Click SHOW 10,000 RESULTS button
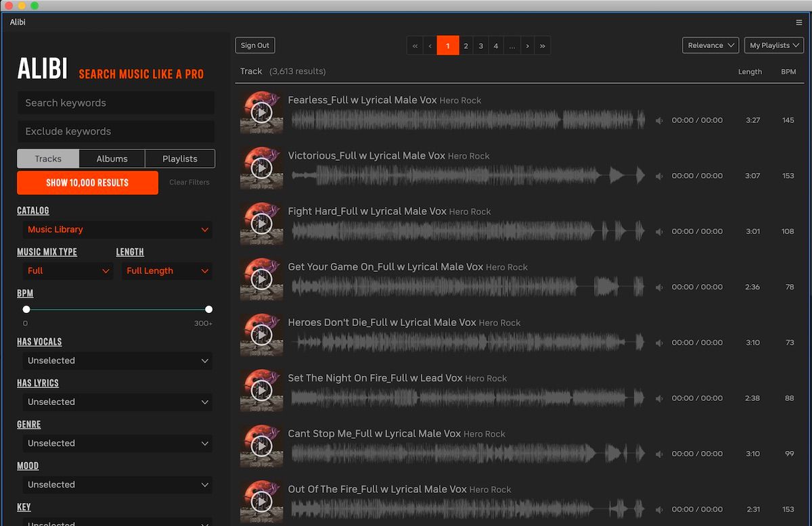 coord(87,183)
